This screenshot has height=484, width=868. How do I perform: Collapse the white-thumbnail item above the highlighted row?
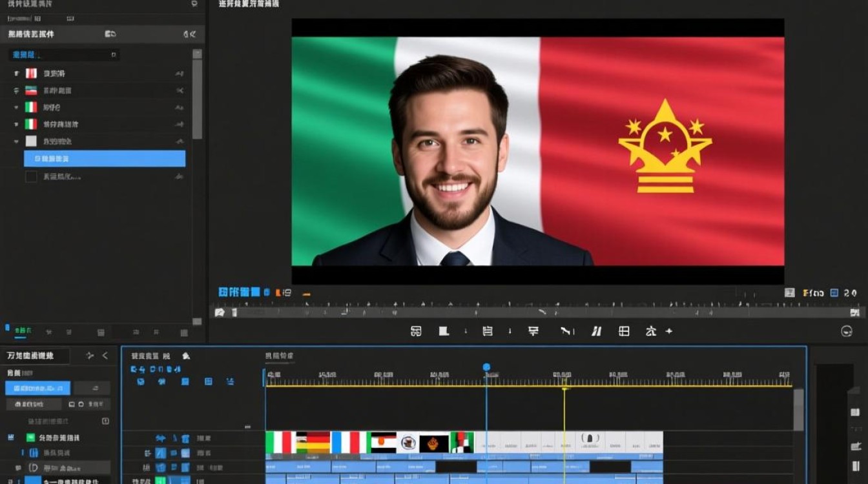(16, 141)
